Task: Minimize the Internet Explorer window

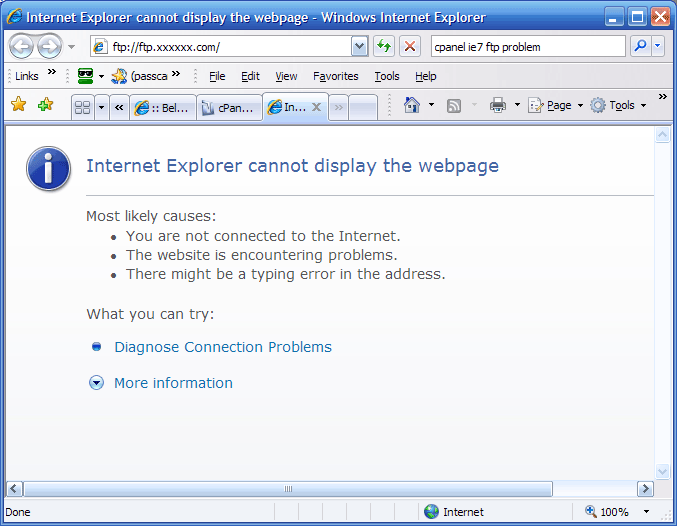Action: coord(613,17)
